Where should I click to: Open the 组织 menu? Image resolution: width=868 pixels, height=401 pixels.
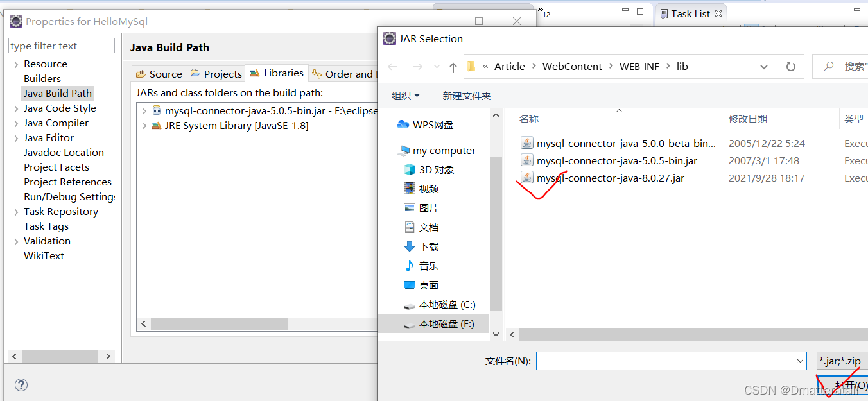click(x=405, y=96)
